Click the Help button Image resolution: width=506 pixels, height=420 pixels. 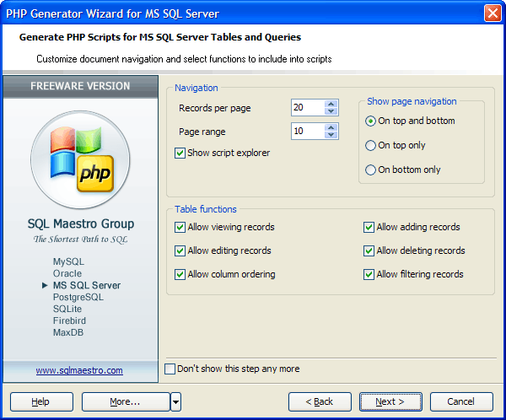(41, 401)
